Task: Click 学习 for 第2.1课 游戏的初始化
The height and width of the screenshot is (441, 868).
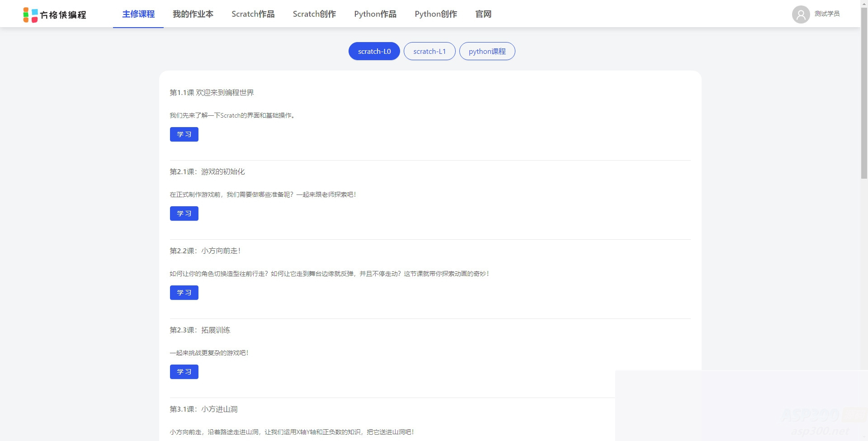Action: (184, 213)
